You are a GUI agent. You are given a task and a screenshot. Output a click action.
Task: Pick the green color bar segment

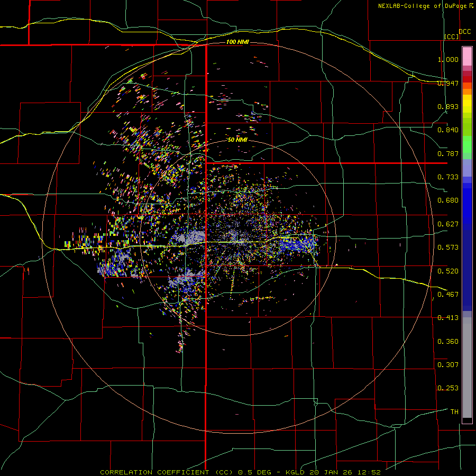click(467, 144)
